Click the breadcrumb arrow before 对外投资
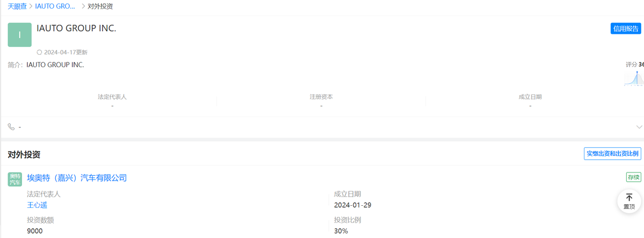This screenshot has width=644, height=238. tap(83, 6)
